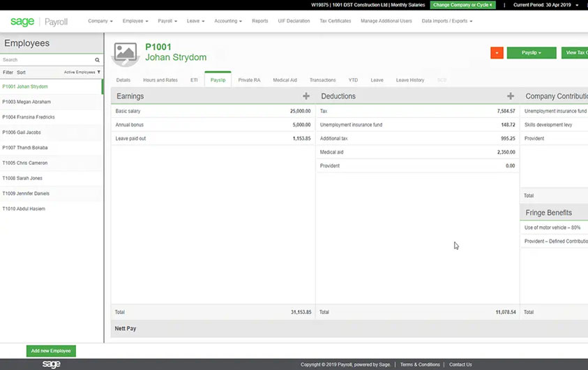Add a new earnings line with plus icon

click(306, 96)
